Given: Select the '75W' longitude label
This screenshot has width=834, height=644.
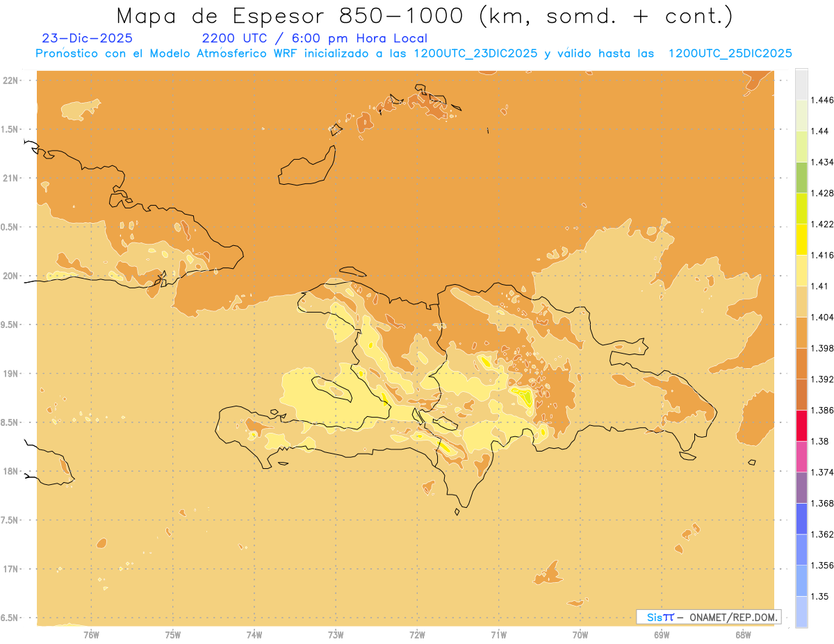Looking at the screenshot, I should [173, 634].
